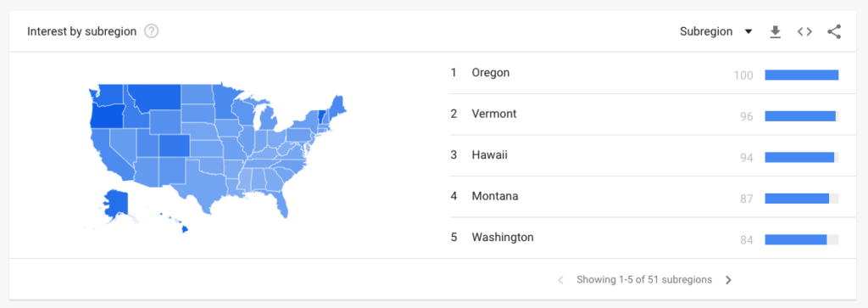This screenshot has height=308, width=868.
Task: Open help tooltip beside Interest by subregion
Action: point(151,31)
